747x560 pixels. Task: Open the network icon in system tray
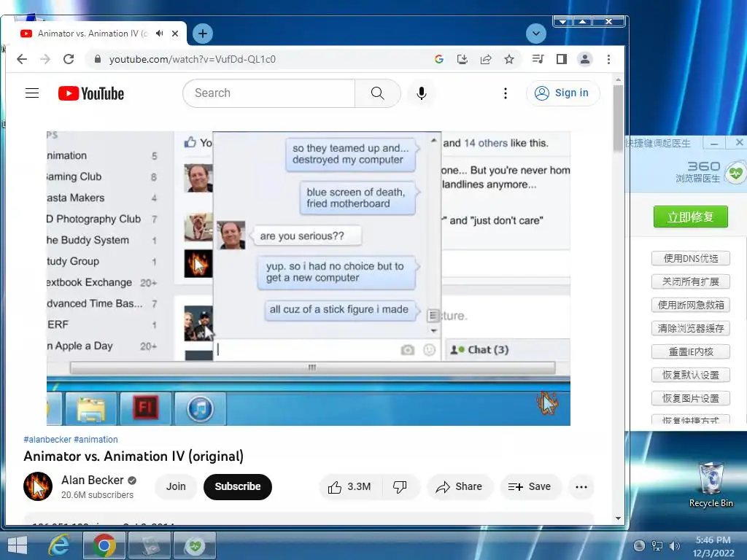(x=657, y=545)
